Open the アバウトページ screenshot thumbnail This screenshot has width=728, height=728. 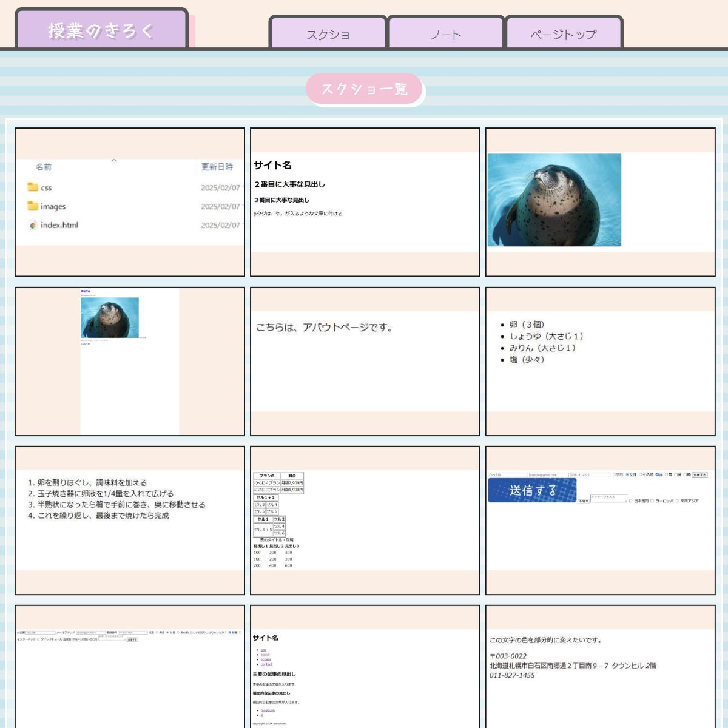(x=365, y=361)
